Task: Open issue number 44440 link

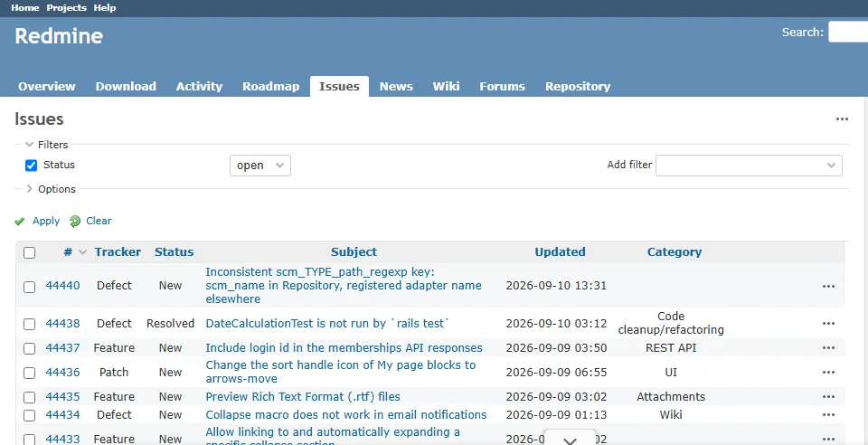Action: click(62, 286)
